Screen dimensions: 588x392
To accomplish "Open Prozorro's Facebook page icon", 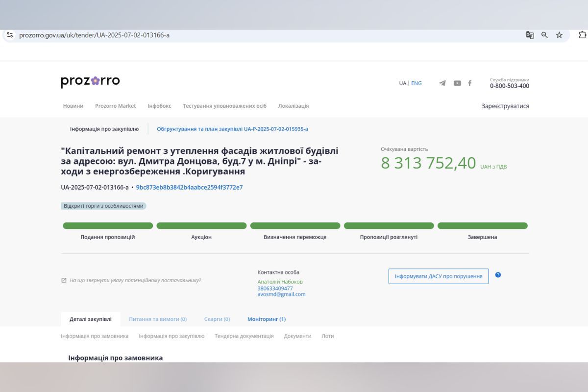I will click(469, 83).
